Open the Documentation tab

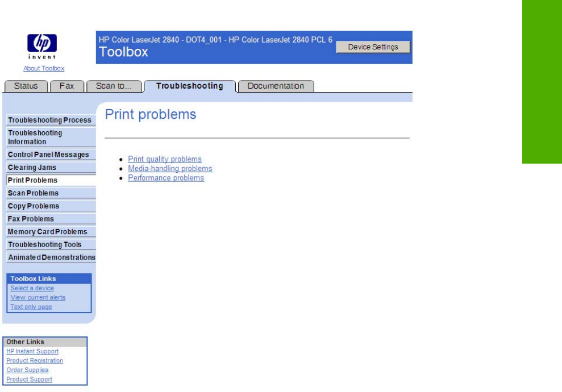[x=276, y=86]
